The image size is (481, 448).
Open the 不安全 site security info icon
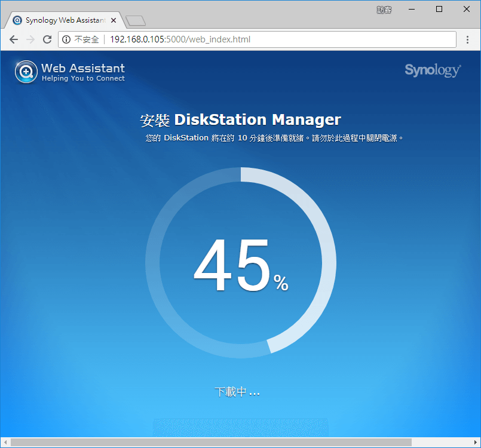click(x=68, y=39)
